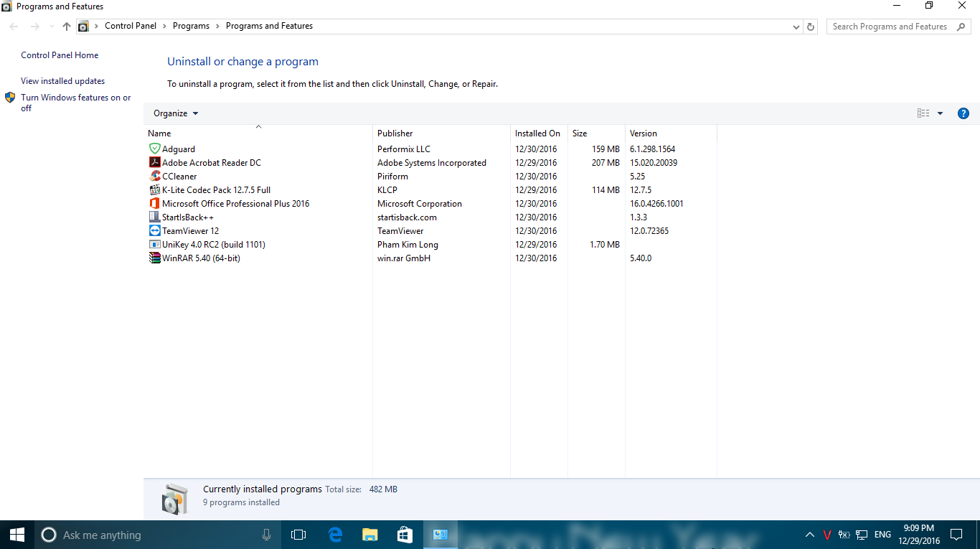Show hidden system tray icons chevron
The image size is (980, 549).
click(x=810, y=535)
